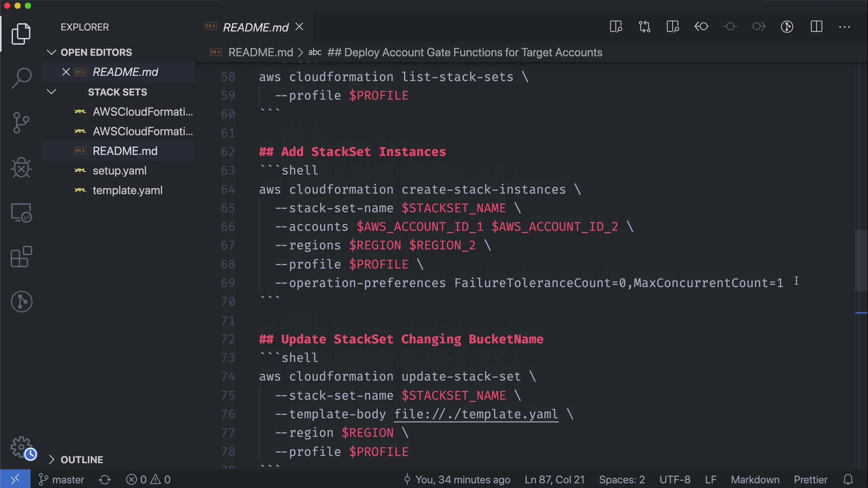Change the Markdown language mode
This screenshot has width=868, height=488.
click(755, 479)
